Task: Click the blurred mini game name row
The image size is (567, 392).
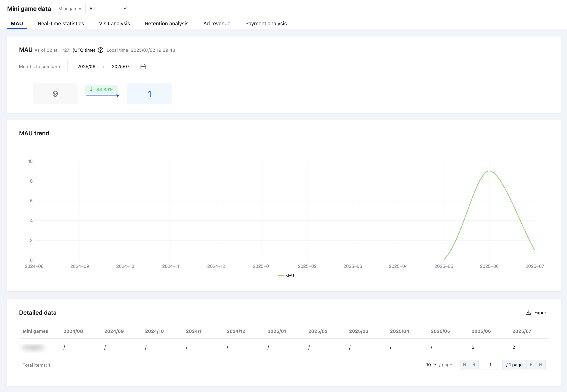Action: 33,347
